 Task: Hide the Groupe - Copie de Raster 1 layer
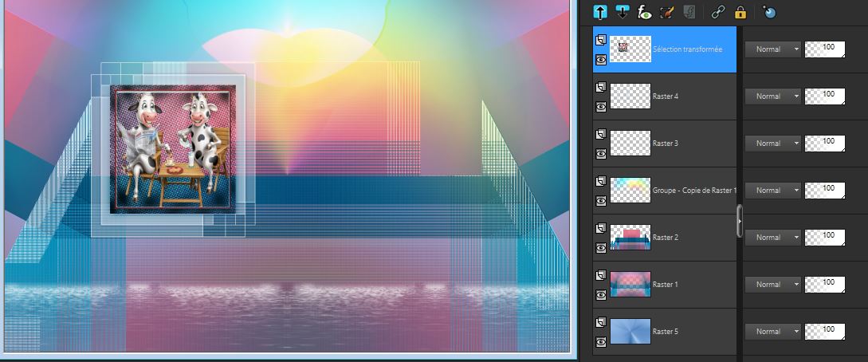pos(601,200)
